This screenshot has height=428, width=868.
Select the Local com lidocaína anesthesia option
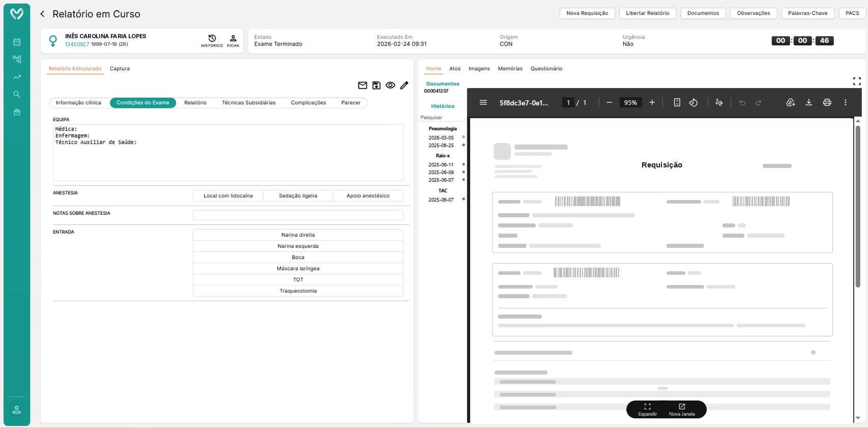(228, 196)
